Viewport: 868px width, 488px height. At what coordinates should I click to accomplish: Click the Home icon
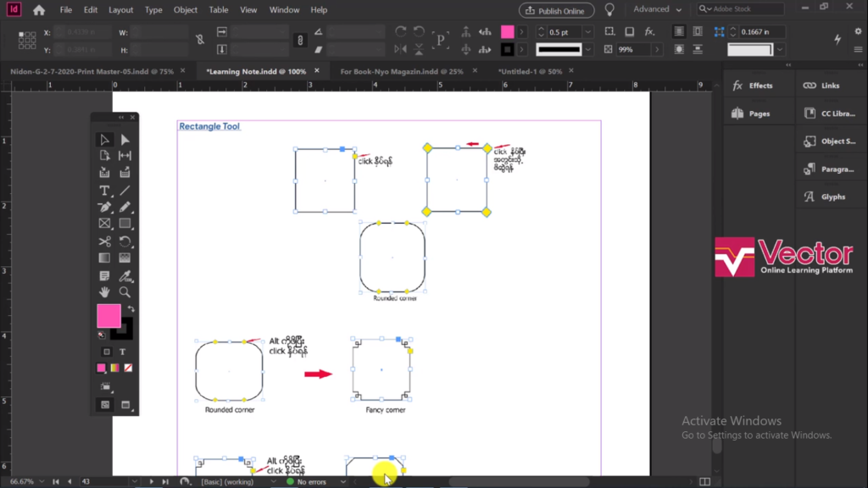point(39,10)
